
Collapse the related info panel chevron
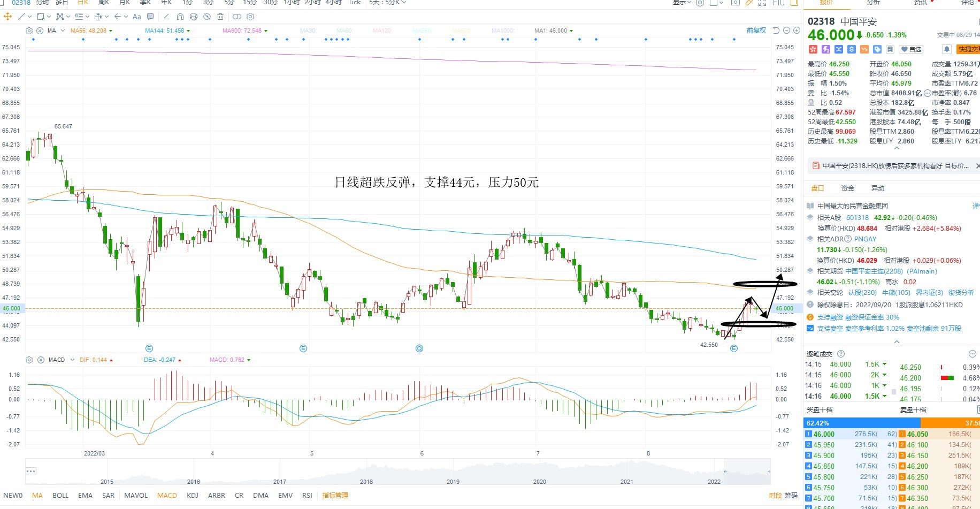pos(897,341)
